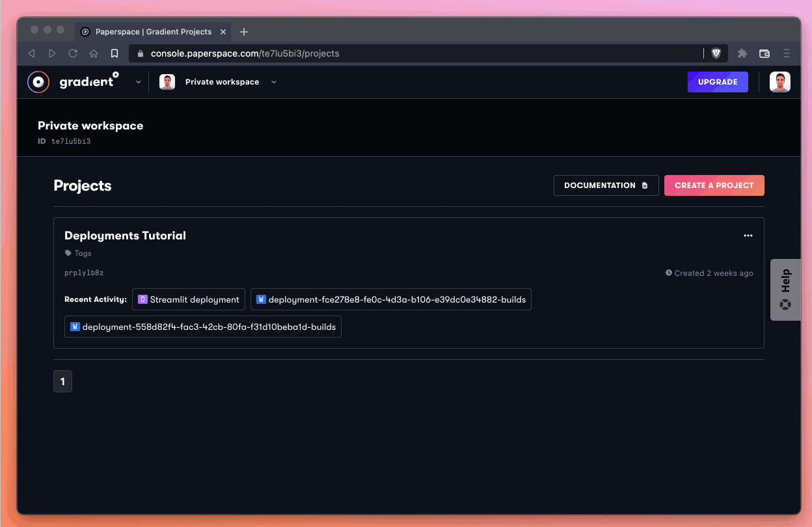Click the Projects heading
This screenshot has width=812, height=527.
83,185
